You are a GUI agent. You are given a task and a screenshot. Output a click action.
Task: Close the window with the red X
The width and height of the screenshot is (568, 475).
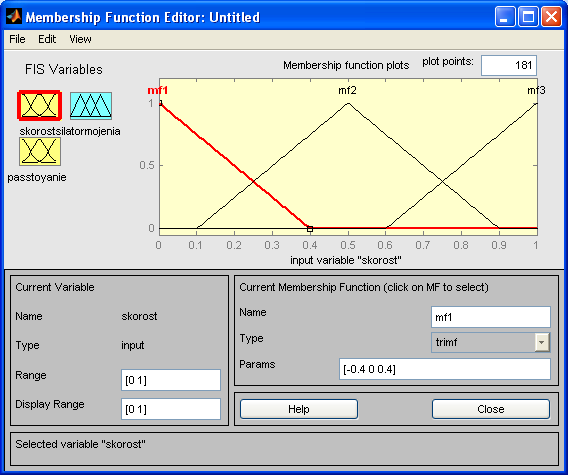pos(551,17)
